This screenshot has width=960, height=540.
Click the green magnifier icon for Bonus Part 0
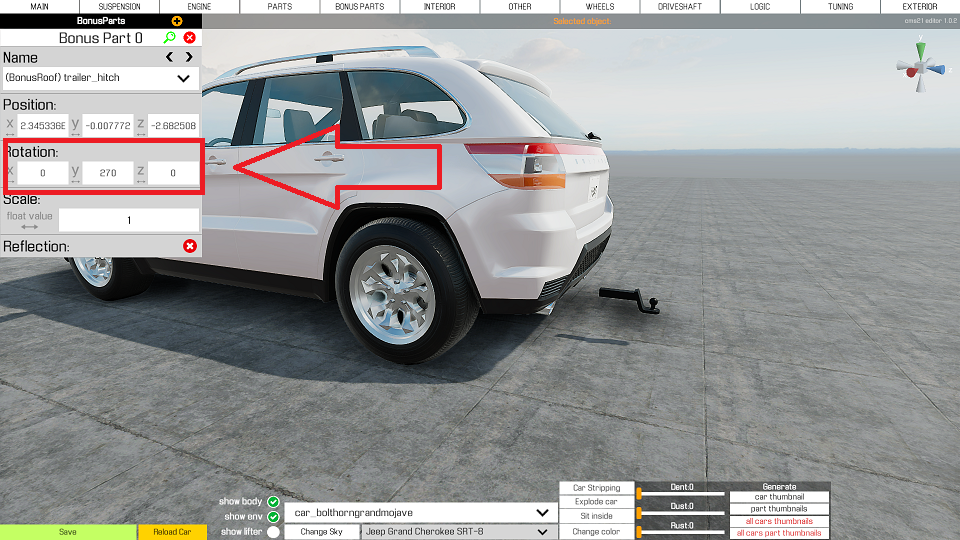170,37
